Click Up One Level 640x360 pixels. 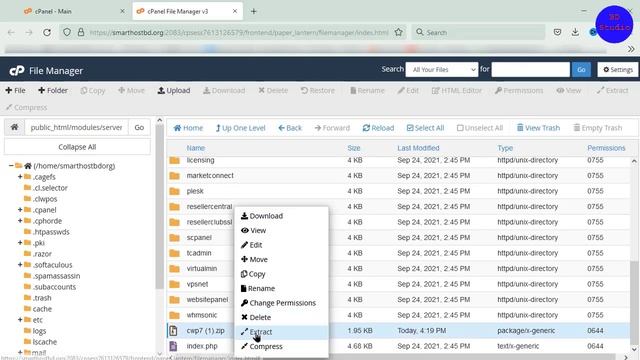pos(240,128)
